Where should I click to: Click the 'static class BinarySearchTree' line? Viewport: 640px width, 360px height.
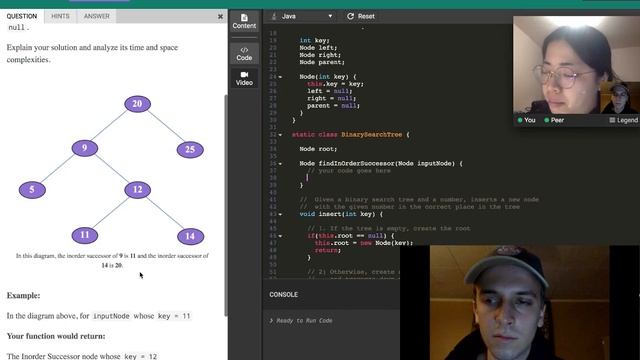351,135
